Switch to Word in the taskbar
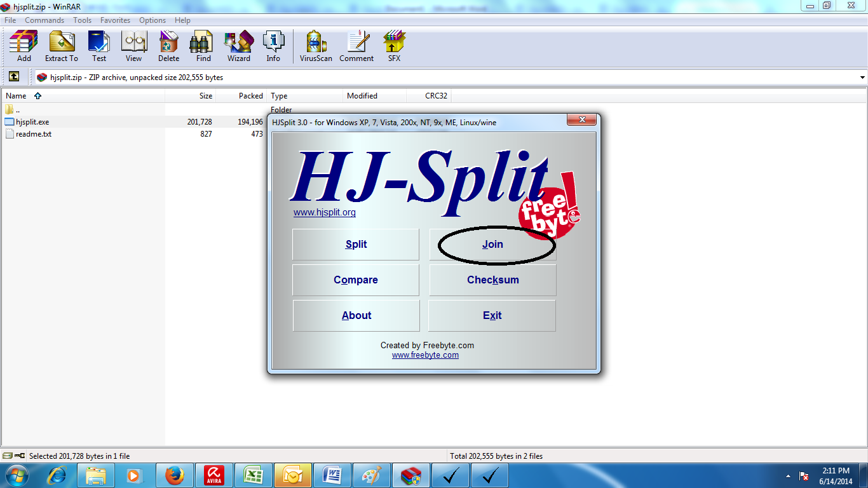 coord(332,475)
